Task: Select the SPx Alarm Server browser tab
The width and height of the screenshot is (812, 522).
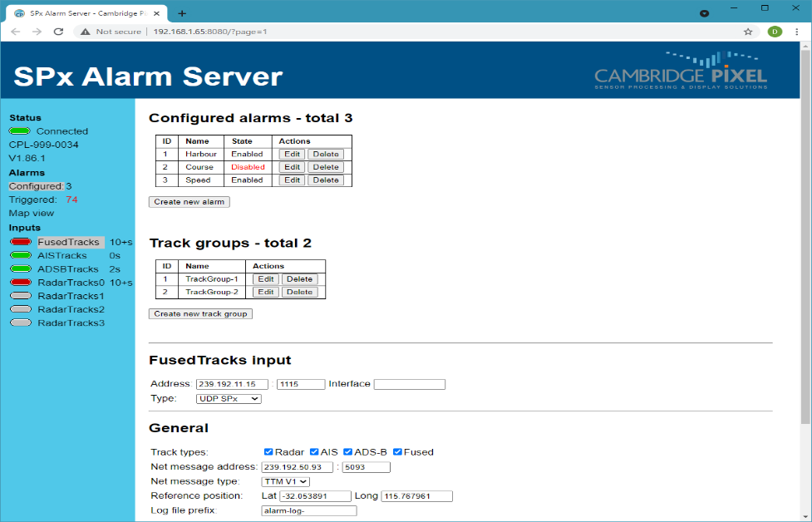Action: tap(87, 13)
